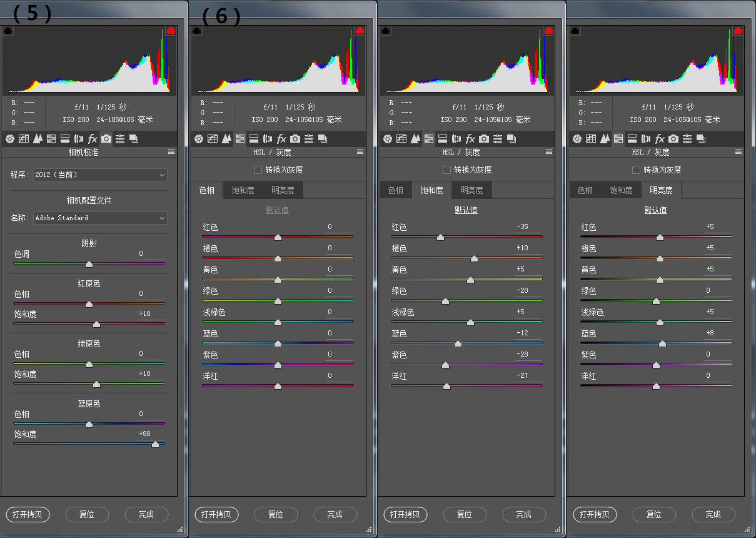Toggle highlight clipping warning in 色相 panel histogram
The height and width of the screenshot is (538, 756).
tap(360, 30)
